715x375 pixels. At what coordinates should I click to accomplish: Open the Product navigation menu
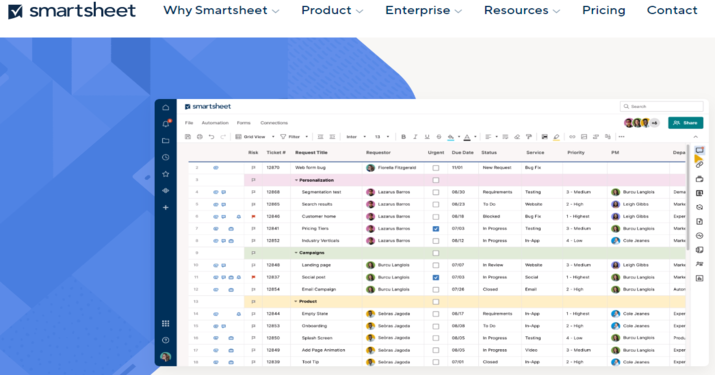click(332, 10)
